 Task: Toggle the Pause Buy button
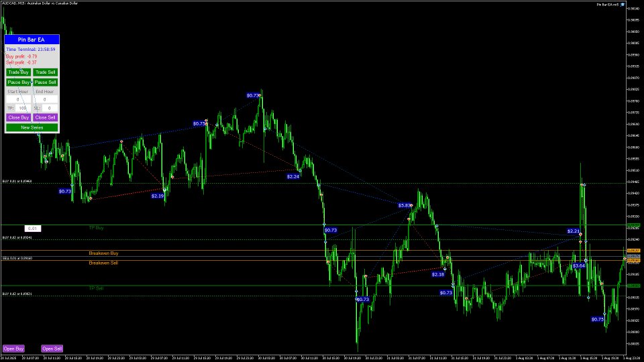[19, 82]
